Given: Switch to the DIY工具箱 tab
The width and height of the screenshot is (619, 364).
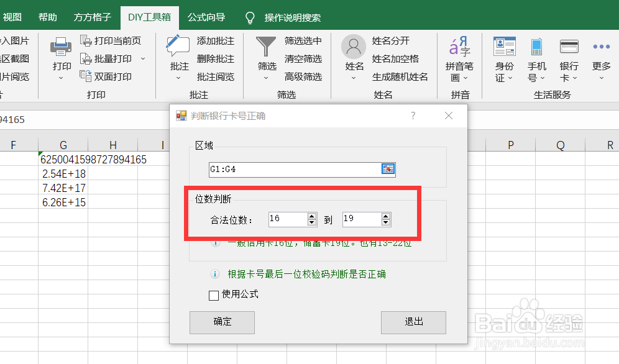Looking at the screenshot, I should click(149, 17).
